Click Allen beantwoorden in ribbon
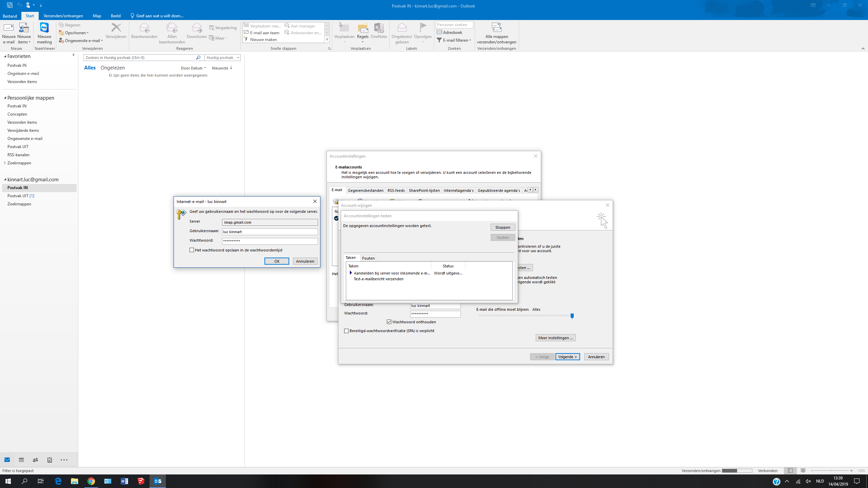The width and height of the screenshot is (868, 488). (x=172, y=33)
